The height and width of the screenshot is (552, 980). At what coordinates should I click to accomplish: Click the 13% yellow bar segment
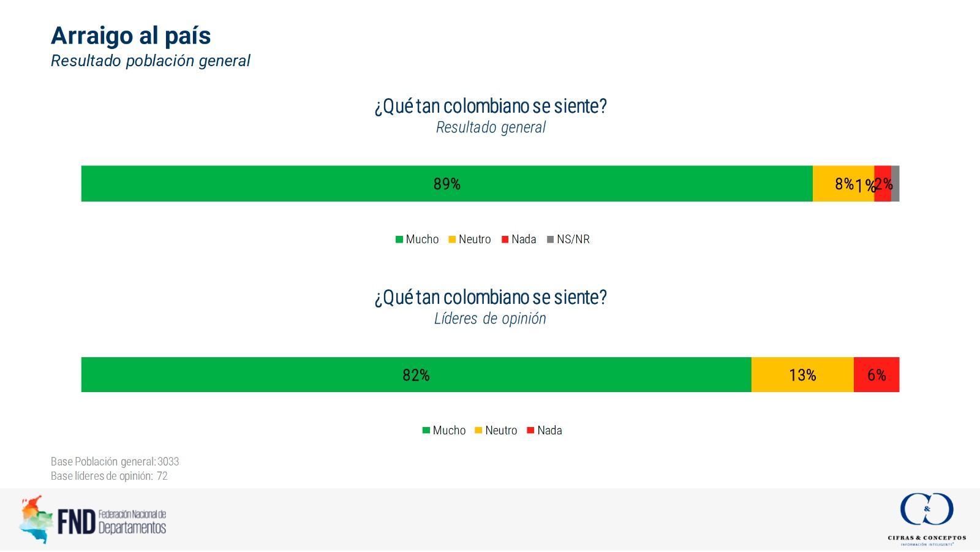(x=802, y=375)
